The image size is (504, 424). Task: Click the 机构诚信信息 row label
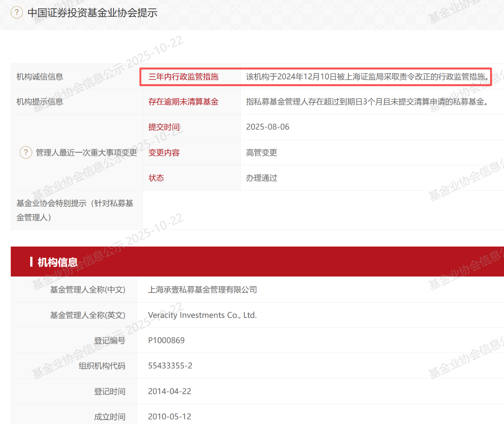coord(40,77)
